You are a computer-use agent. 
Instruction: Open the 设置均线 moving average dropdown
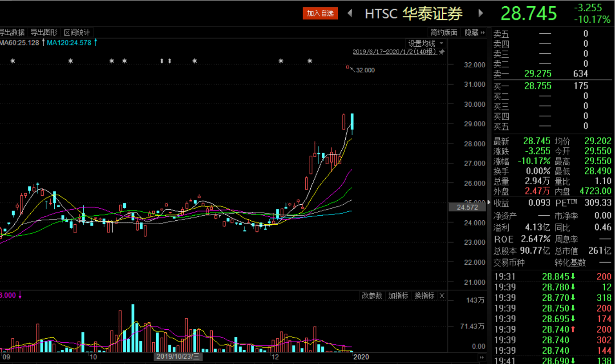point(426,43)
